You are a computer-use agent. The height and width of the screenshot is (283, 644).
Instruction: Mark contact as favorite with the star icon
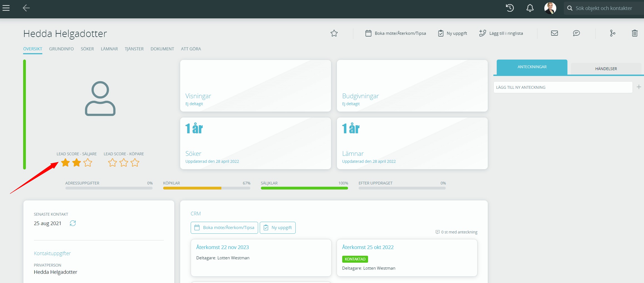click(334, 33)
